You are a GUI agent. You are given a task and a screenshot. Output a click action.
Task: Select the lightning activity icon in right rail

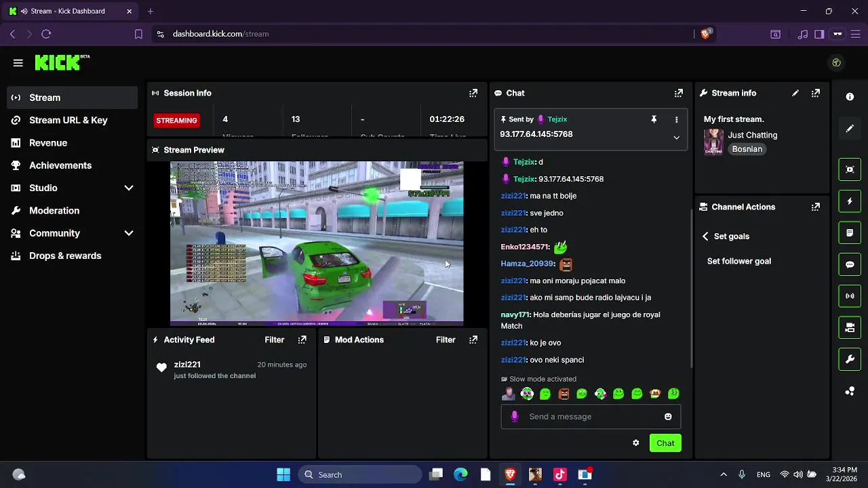(850, 201)
